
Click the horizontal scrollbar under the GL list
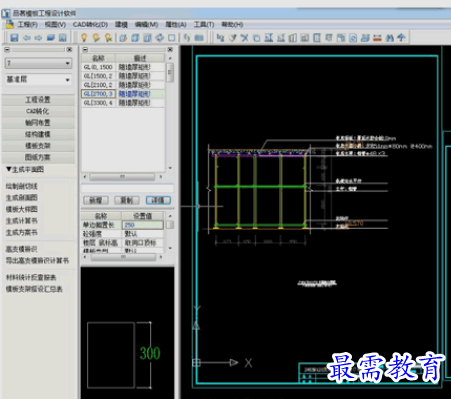click(123, 176)
